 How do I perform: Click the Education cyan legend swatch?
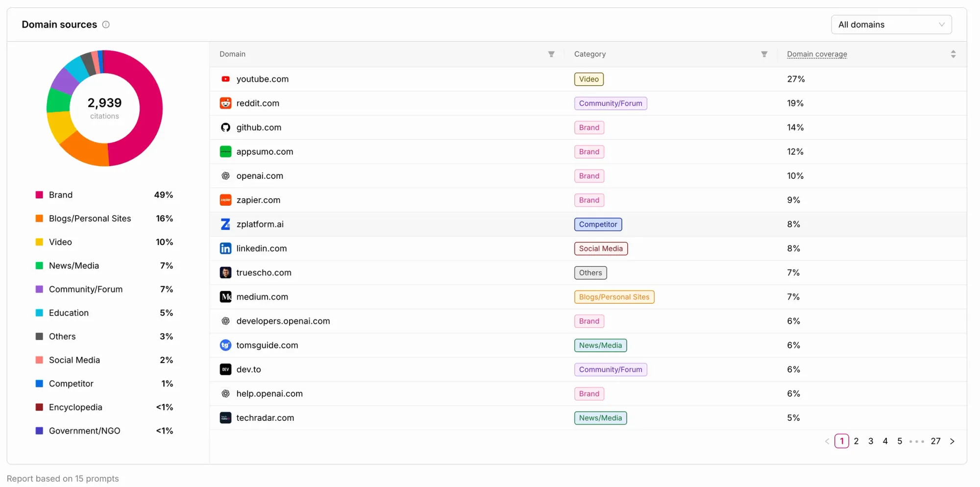click(40, 313)
